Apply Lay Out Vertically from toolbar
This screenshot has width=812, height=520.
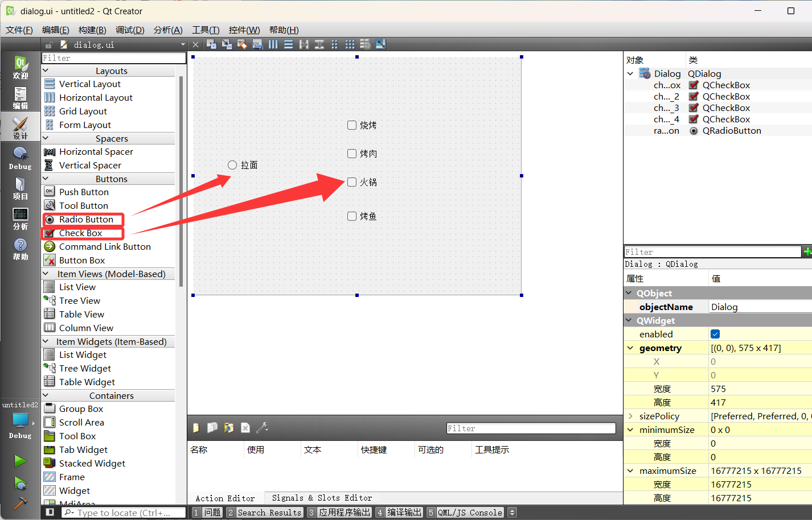point(289,44)
